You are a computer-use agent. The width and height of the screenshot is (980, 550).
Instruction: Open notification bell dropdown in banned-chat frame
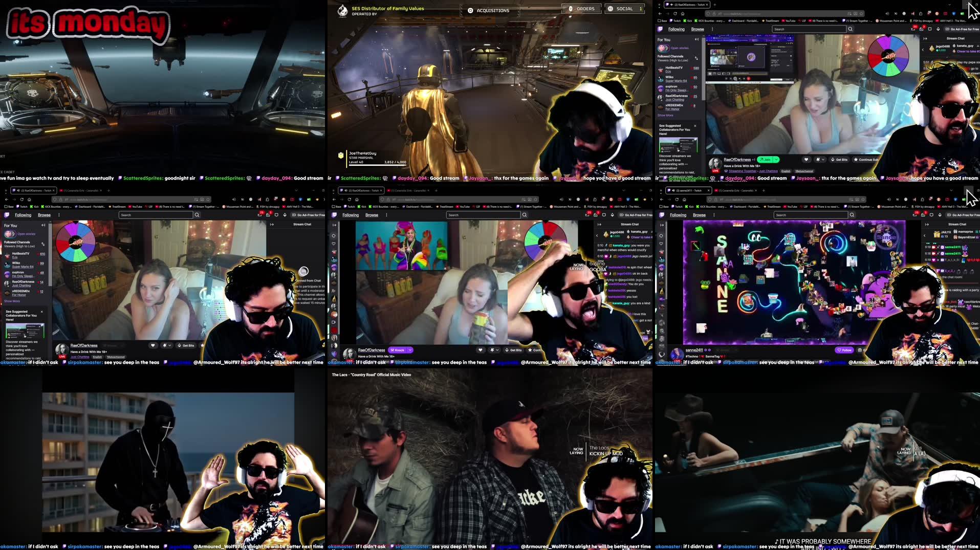pyautogui.click(x=166, y=345)
